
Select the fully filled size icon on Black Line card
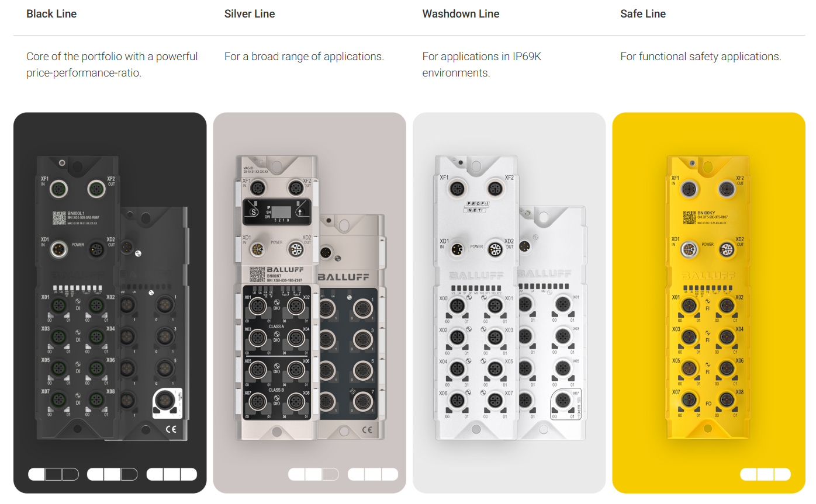pyautogui.click(x=171, y=474)
